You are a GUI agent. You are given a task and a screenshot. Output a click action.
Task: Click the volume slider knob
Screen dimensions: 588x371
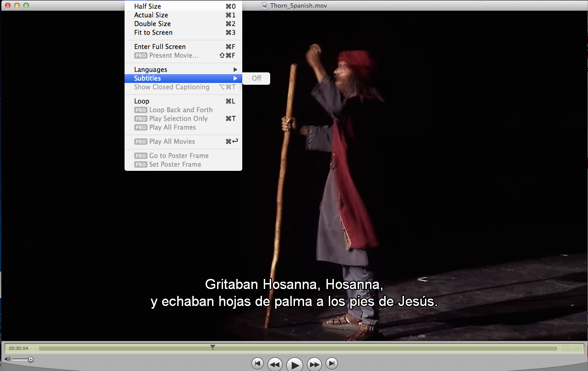click(31, 360)
